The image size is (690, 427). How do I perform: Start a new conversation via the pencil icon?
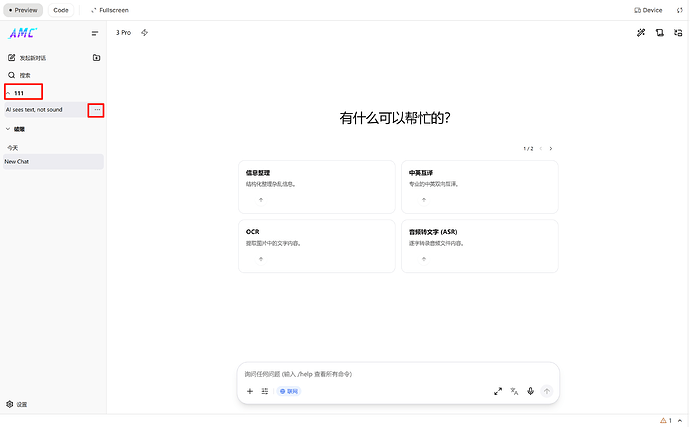[x=11, y=58]
